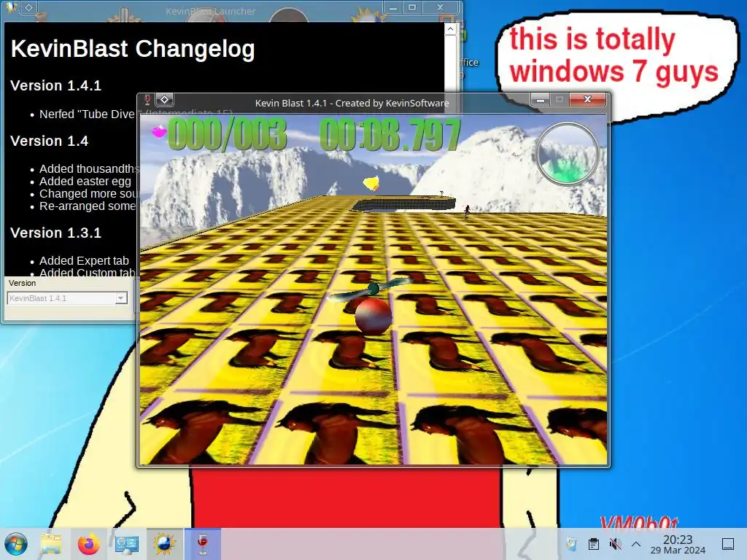The width and height of the screenshot is (747, 560).
Task: Switch to the KevinBlast Launcher sun taskbar icon
Action: pyautogui.click(x=164, y=544)
